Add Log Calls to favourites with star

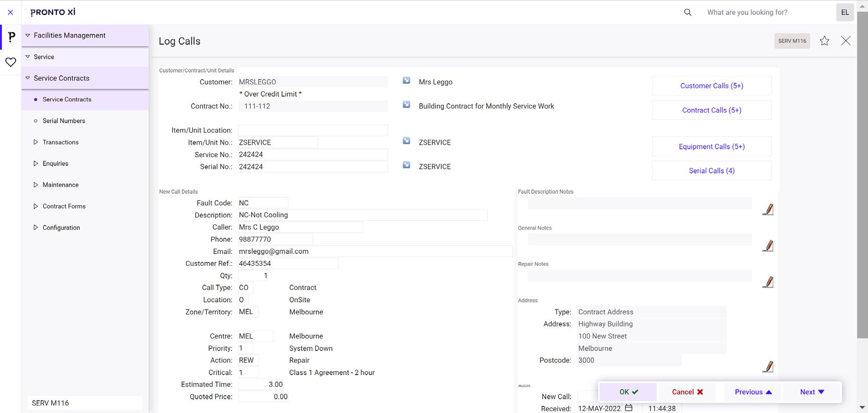coord(824,41)
